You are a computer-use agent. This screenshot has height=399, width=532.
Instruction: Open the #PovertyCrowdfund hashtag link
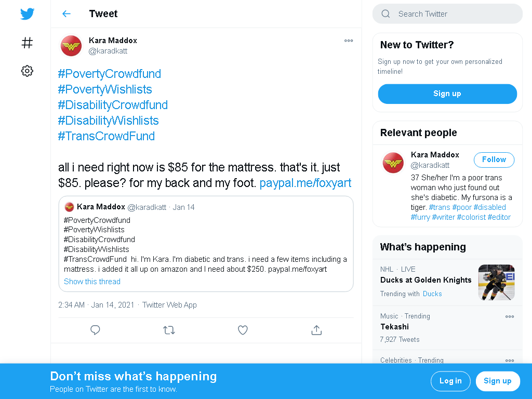coord(109,74)
